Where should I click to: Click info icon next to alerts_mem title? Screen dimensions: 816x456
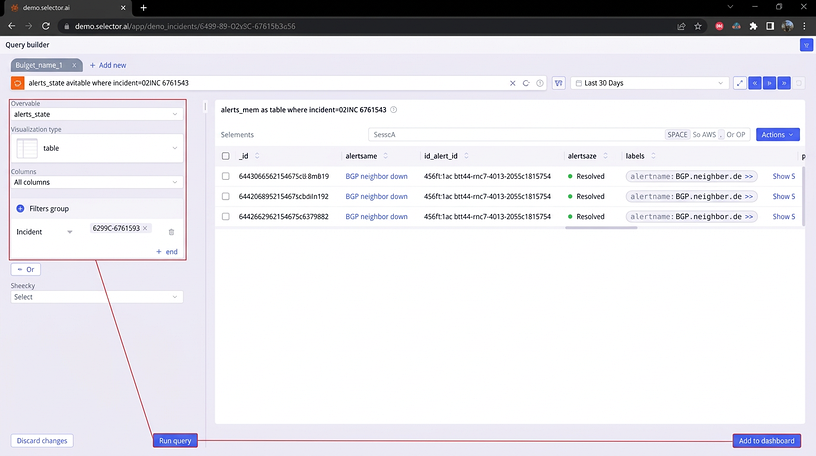393,110
